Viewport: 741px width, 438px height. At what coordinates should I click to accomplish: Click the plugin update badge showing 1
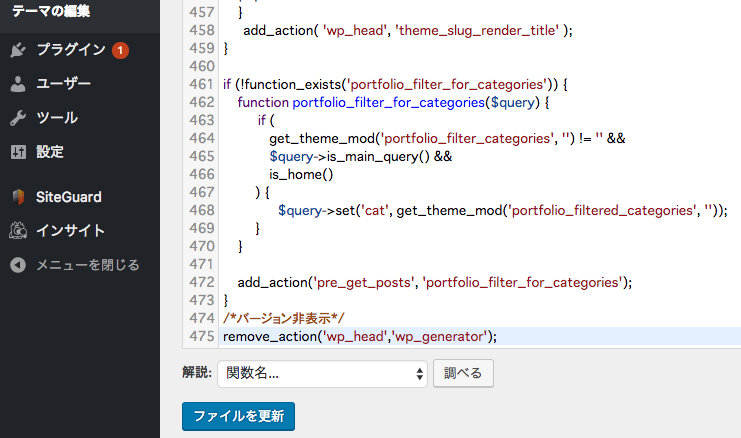(x=120, y=50)
